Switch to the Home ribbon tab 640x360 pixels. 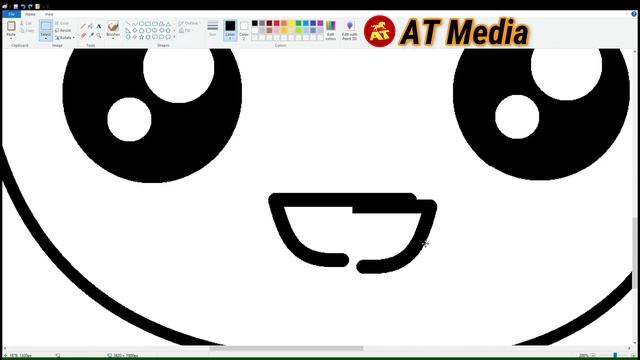(30, 14)
